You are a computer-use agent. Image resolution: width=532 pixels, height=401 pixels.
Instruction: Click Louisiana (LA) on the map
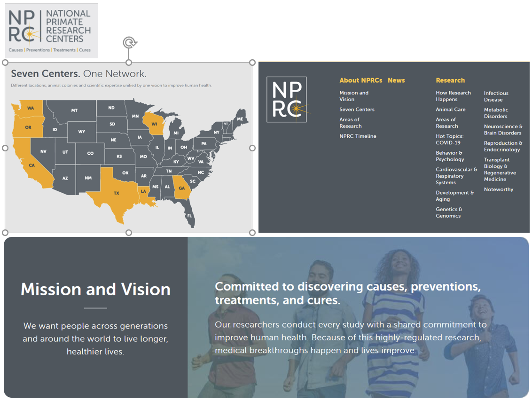coord(143,191)
